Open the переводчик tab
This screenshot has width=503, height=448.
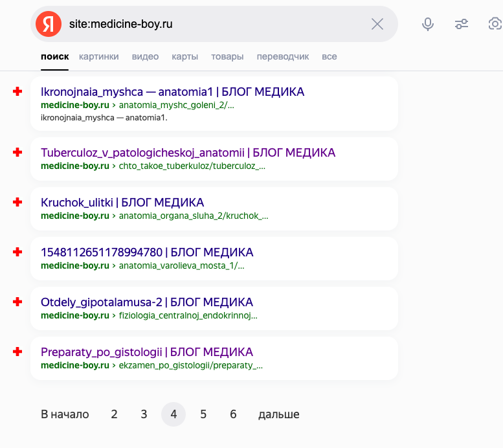(x=283, y=56)
